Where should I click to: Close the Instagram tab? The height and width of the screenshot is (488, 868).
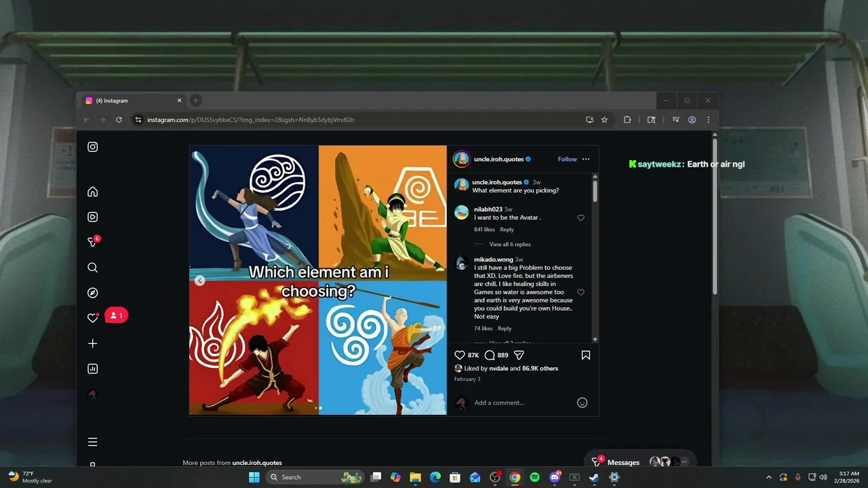pos(180,100)
